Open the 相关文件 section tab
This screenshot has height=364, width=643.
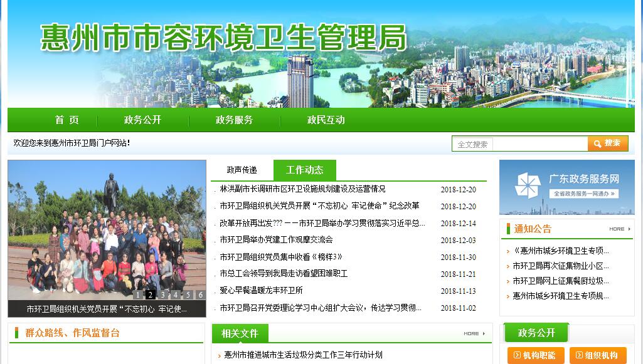tap(240, 333)
